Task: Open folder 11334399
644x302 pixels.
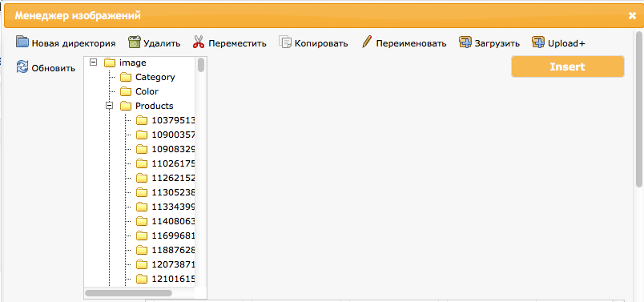Action: (173, 207)
